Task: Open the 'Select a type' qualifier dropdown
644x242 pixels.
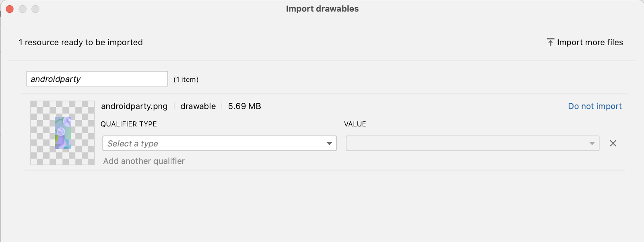Action: [x=213, y=143]
